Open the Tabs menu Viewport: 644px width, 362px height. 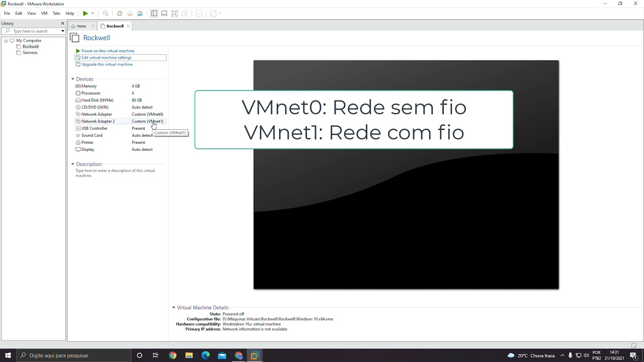[56, 14]
